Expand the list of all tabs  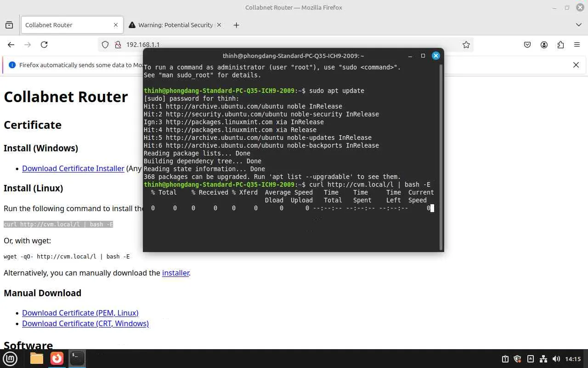coord(579,25)
